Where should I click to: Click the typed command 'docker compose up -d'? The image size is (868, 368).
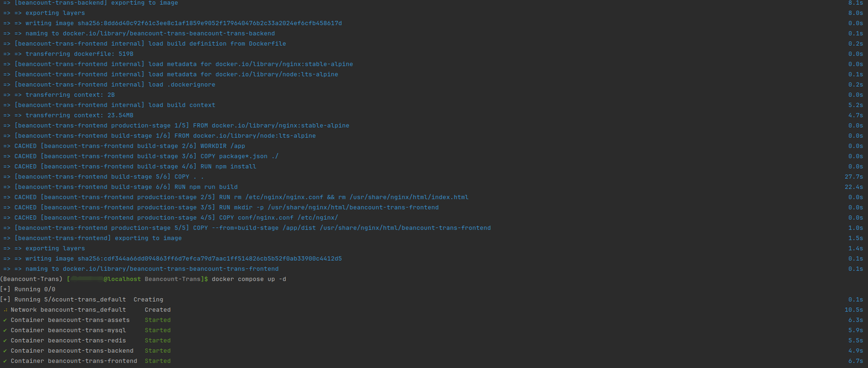click(249, 279)
